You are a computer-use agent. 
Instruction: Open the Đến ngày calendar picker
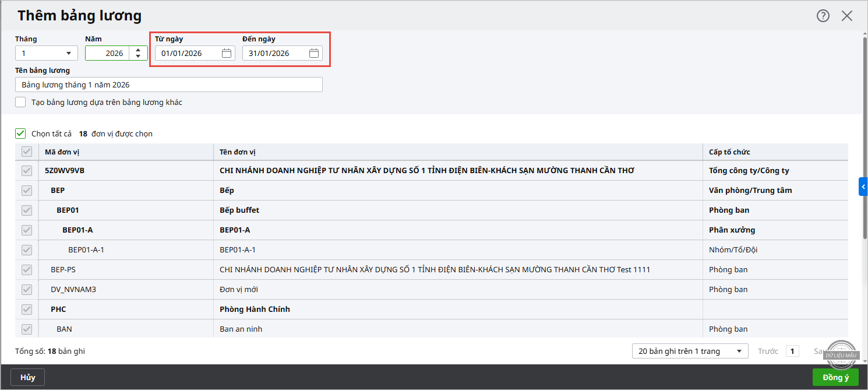click(314, 54)
